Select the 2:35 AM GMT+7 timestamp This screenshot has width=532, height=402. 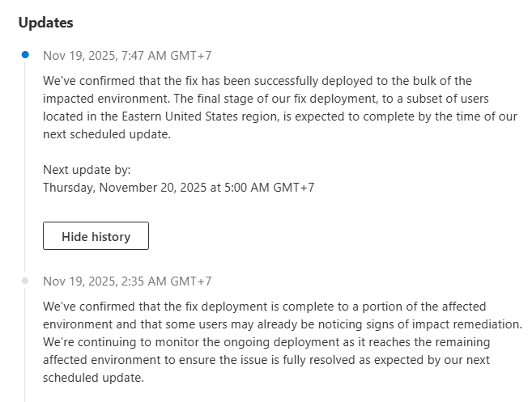(127, 281)
